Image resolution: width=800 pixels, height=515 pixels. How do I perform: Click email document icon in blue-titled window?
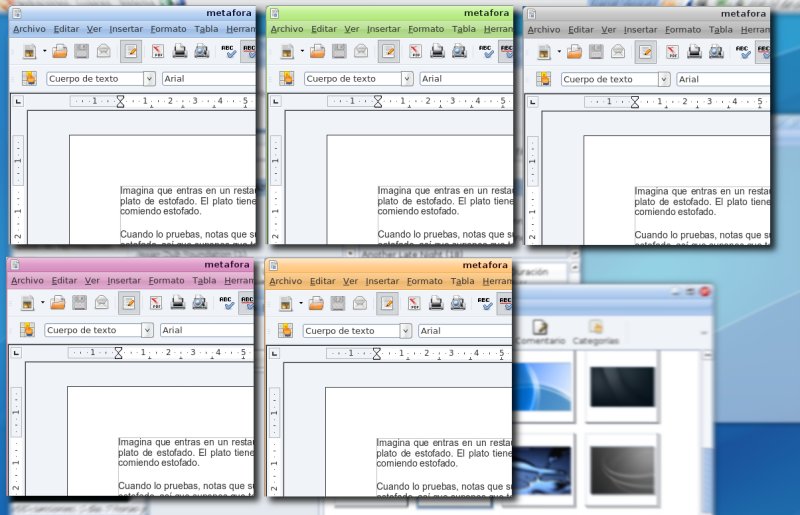tap(104, 51)
